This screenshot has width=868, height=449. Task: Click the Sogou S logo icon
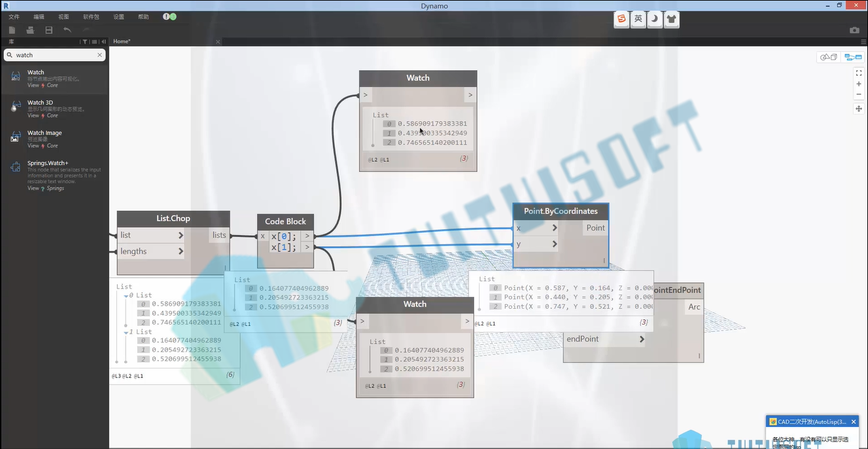click(621, 19)
